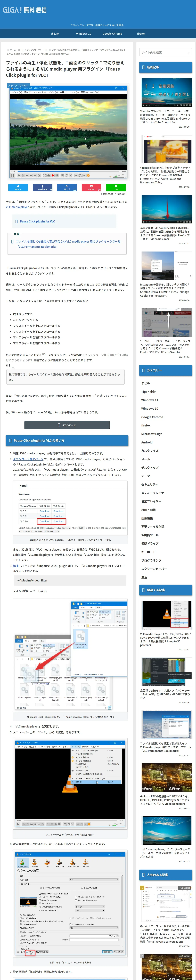Select the 音楽プレイヤー category
196x980 pixels.
[151, 501]
